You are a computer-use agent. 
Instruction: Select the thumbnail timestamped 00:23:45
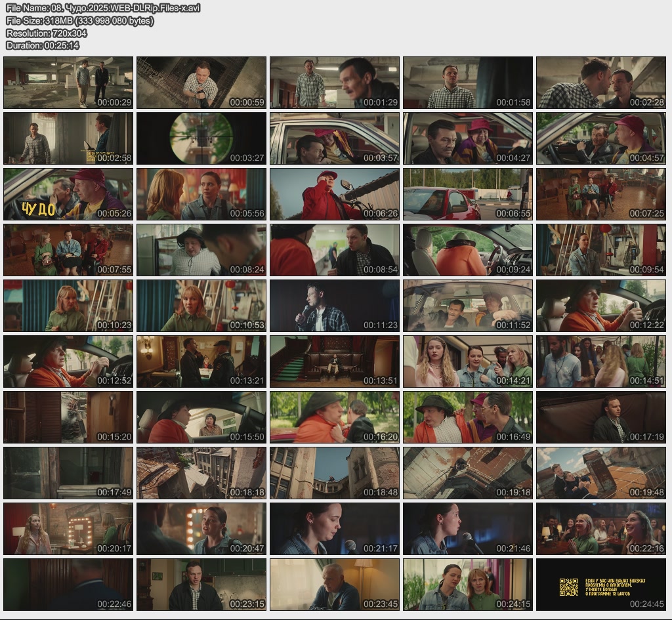334,585
